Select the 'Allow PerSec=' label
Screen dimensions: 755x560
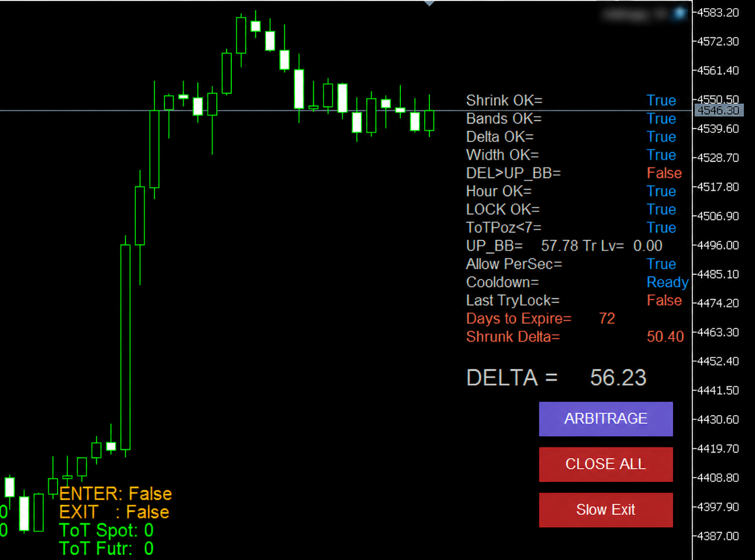[514, 264]
